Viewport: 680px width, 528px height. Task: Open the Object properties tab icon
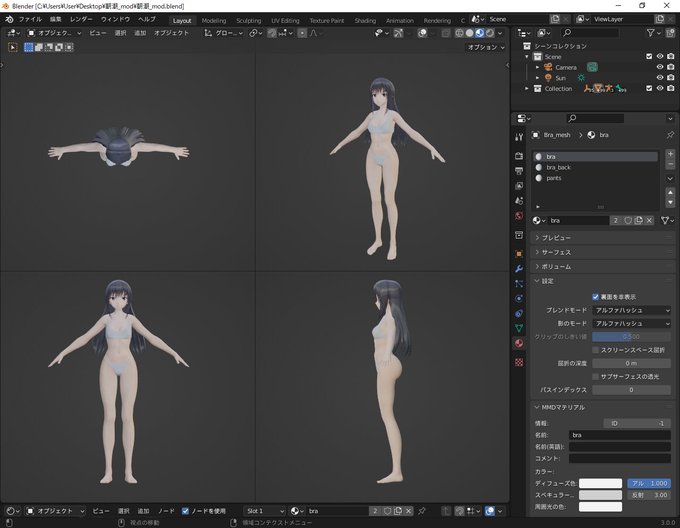[519, 254]
